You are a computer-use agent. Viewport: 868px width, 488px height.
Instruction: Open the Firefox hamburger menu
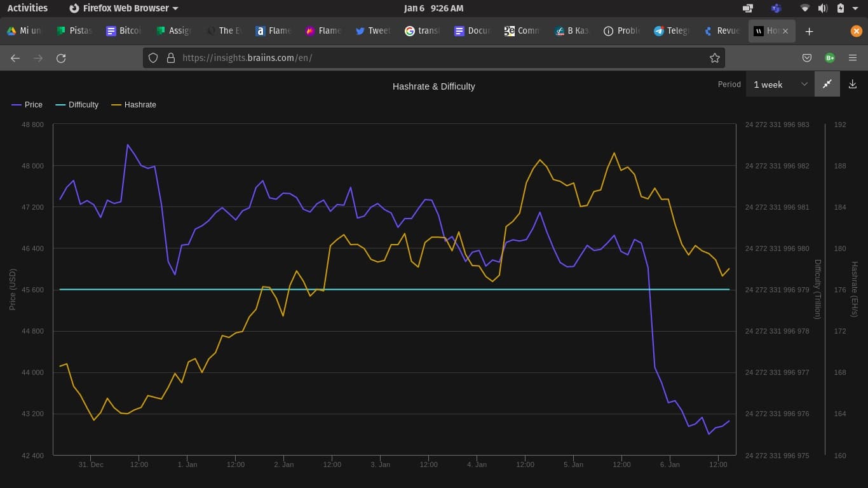[853, 58]
